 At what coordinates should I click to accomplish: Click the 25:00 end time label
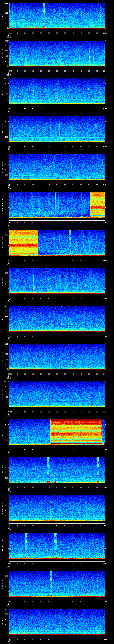pos(105,412)
